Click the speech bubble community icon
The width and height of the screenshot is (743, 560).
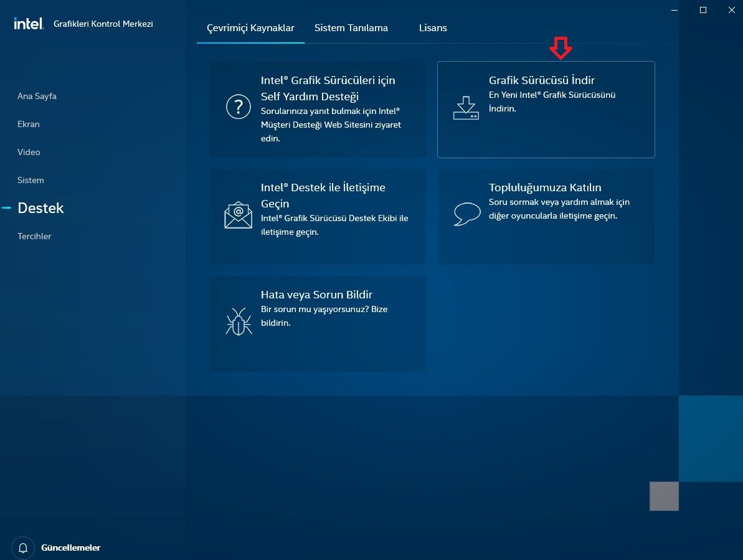467,214
